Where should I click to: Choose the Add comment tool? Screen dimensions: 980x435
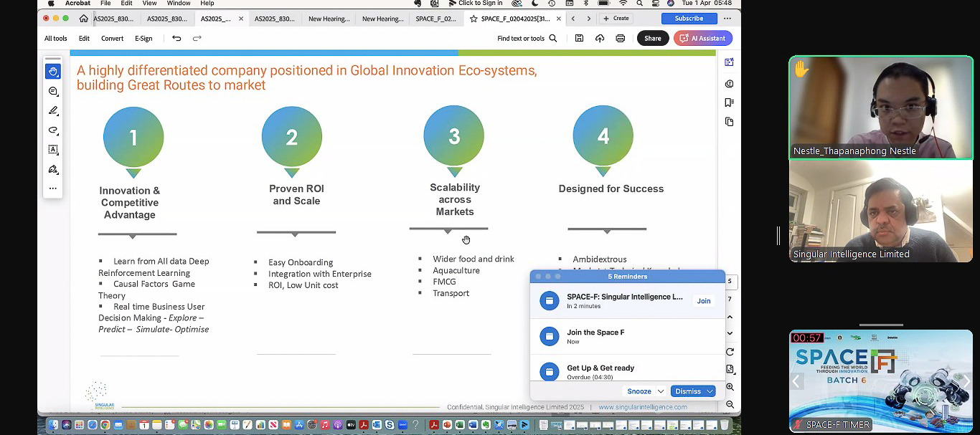point(53,92)
